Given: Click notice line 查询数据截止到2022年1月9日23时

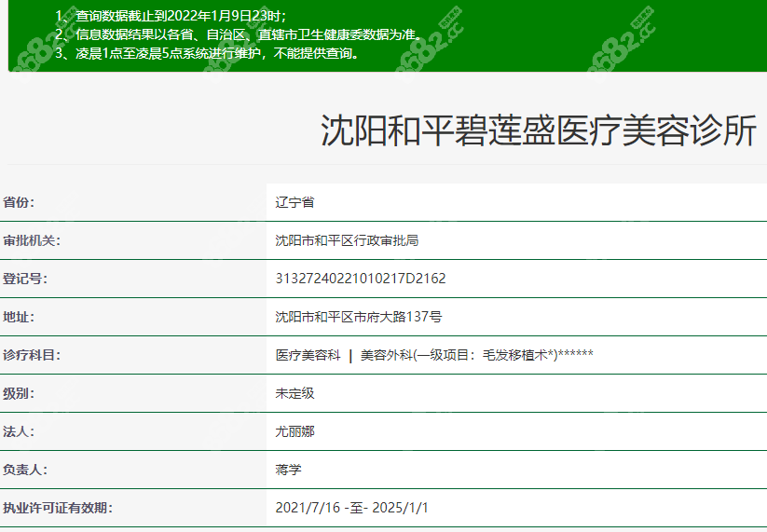Looking at the screenshot, I should pyautogui.click(x=171, y=16).
